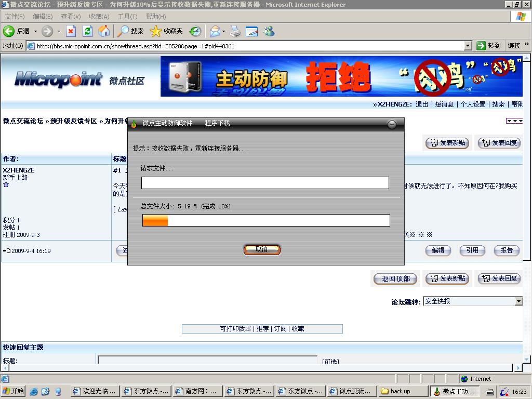
Task: Click the address bar URL field
Action: click(x=249, y=46)
